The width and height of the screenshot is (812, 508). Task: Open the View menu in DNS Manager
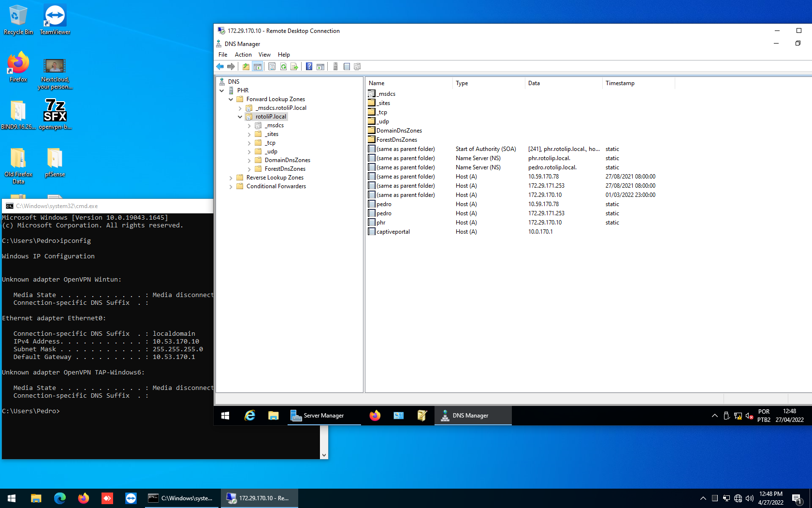[x=264, y=54]
